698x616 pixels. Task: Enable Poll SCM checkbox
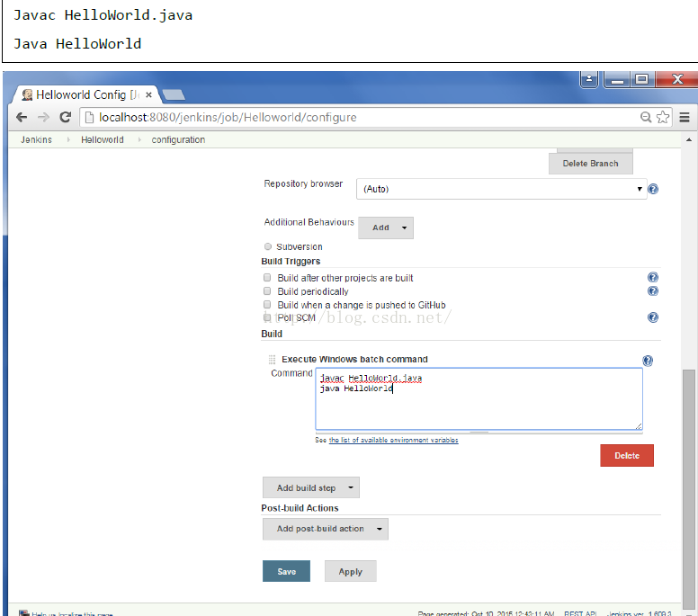click(x=267, y=317)
